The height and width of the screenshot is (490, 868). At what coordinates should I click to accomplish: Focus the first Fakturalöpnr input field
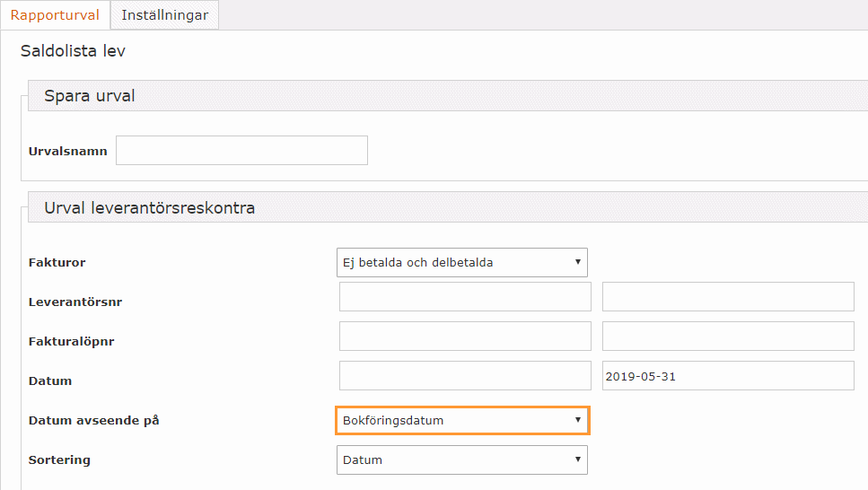(x=465, y=336)
